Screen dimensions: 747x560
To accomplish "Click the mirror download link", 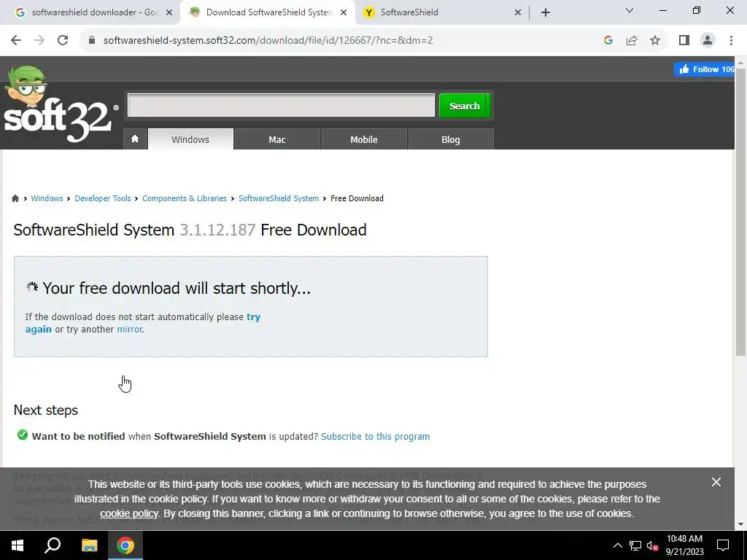I will 129,329.
